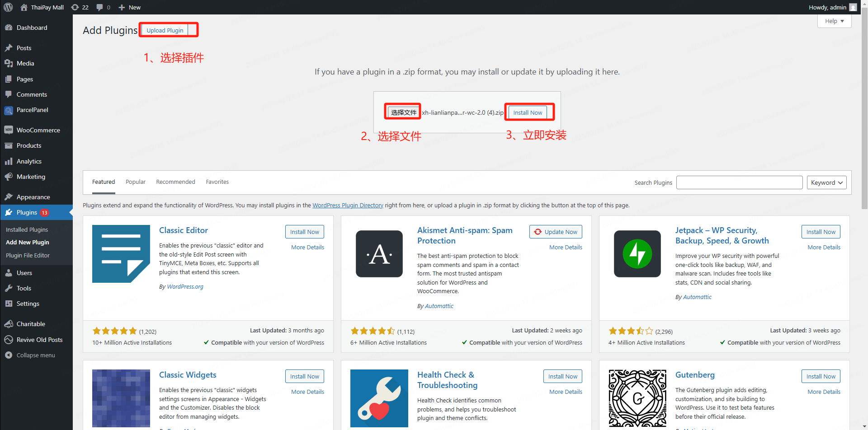868x430 pixels.
Task: Click the Akismet plugin thumbnail
Action: click(x=379, y=254)
